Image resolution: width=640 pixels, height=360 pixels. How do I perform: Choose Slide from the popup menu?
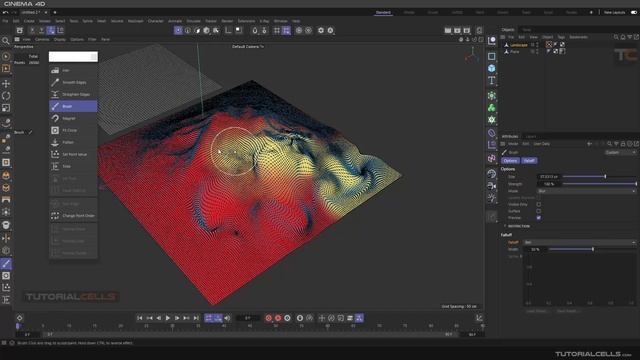point(73,166)
